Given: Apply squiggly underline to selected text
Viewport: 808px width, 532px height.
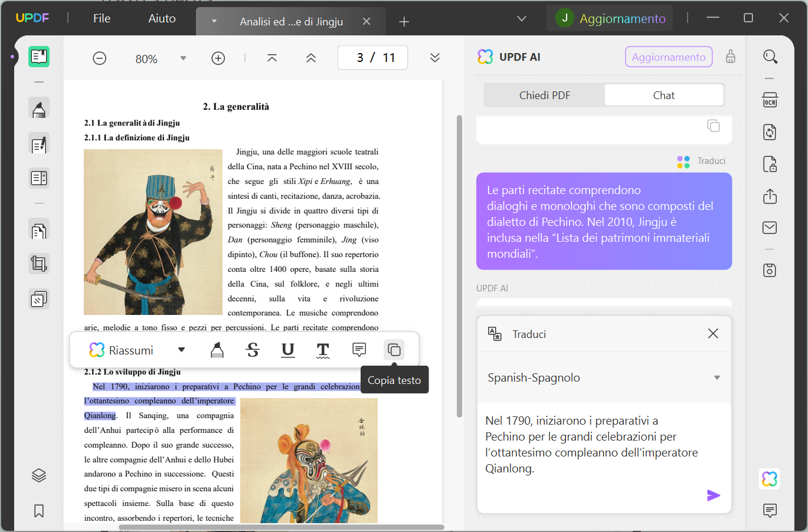Looking at the screenshot, I should 323,350.
